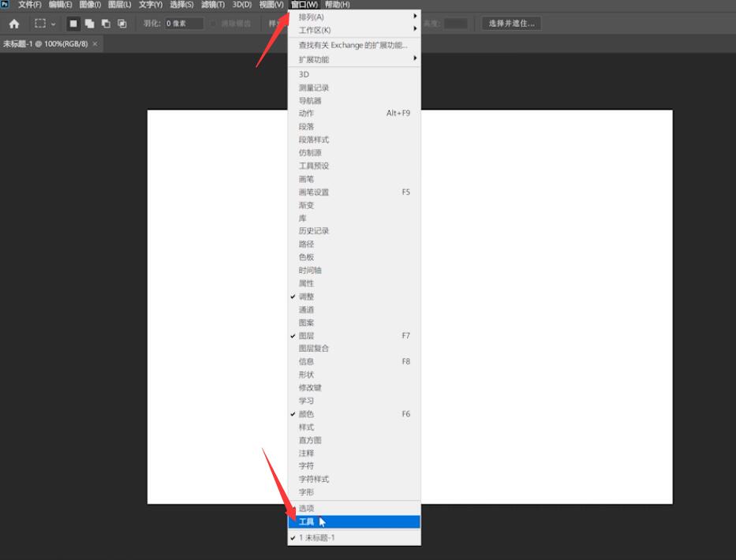This screenshot has height=560, width=736.
Task: Open the 信息 panel entry
Action: tap(354, 362)
